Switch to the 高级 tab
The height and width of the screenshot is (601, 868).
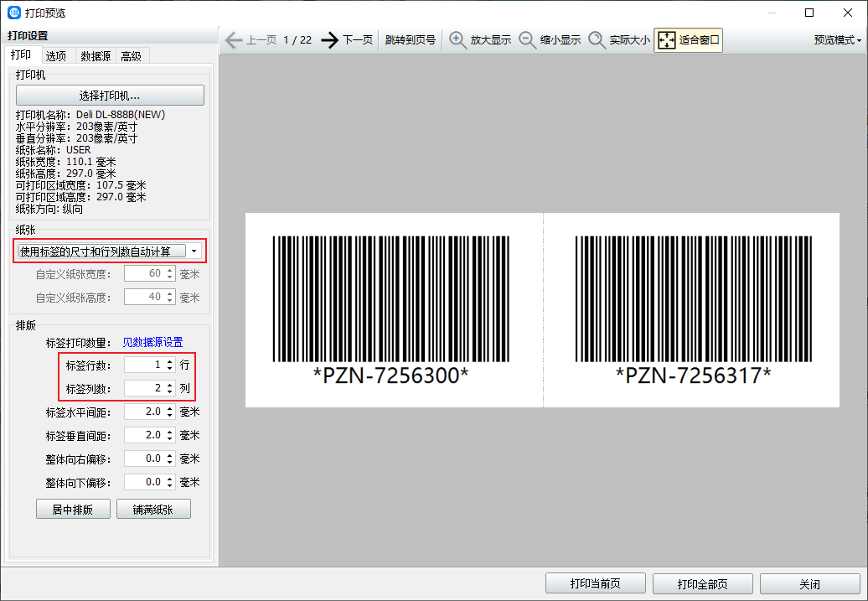coord(132,56)
